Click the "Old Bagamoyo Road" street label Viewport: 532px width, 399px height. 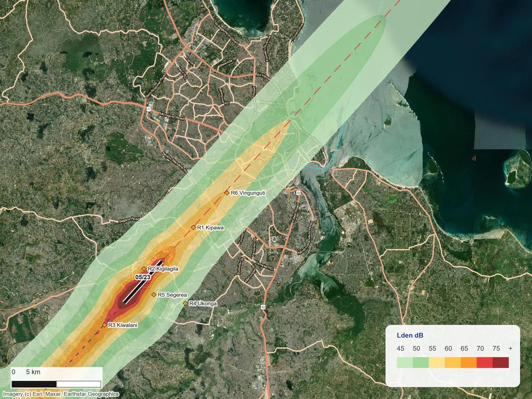point(226,32)
